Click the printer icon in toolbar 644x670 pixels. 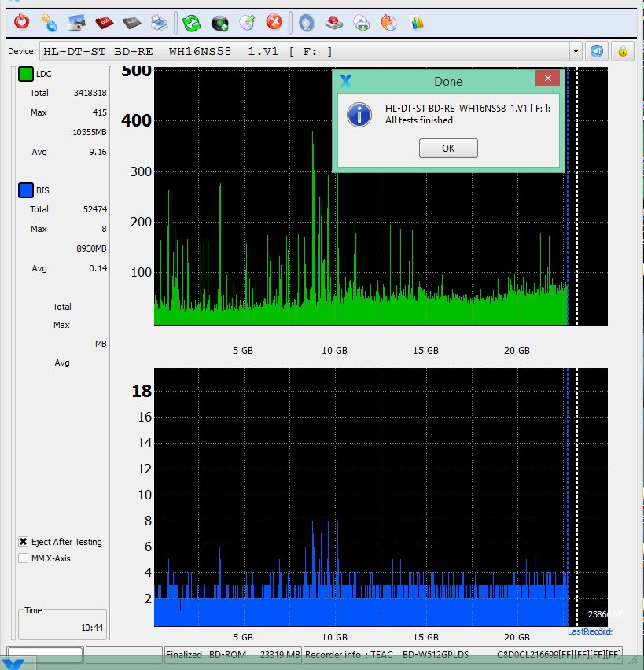160,23
